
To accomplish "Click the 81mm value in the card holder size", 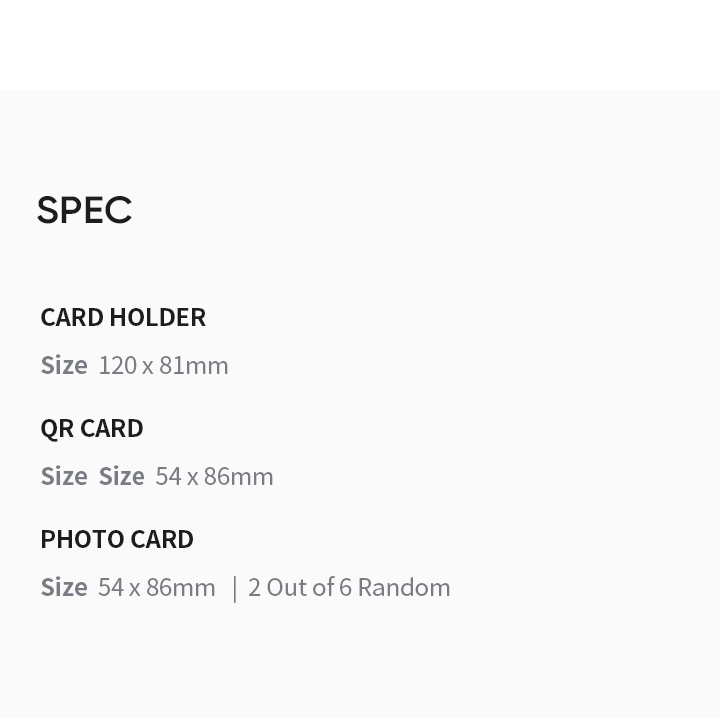I will 194,366.
